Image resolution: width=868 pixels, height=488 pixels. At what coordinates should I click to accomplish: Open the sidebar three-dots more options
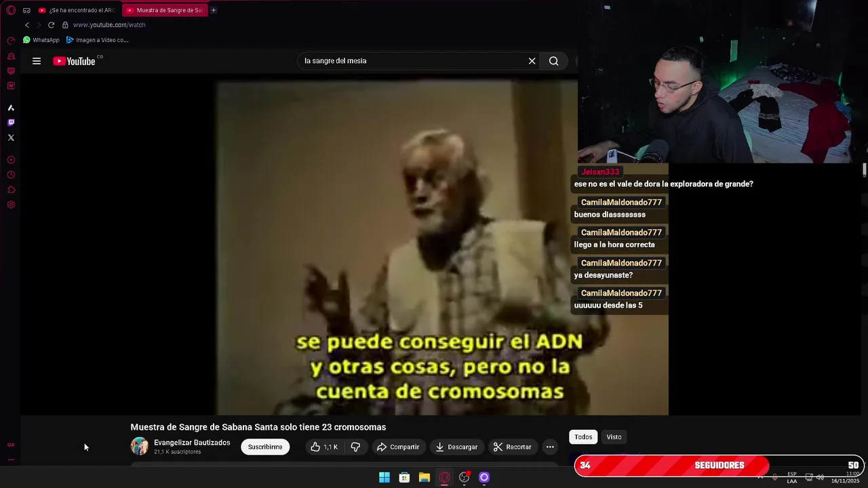(x=11, y=460)
